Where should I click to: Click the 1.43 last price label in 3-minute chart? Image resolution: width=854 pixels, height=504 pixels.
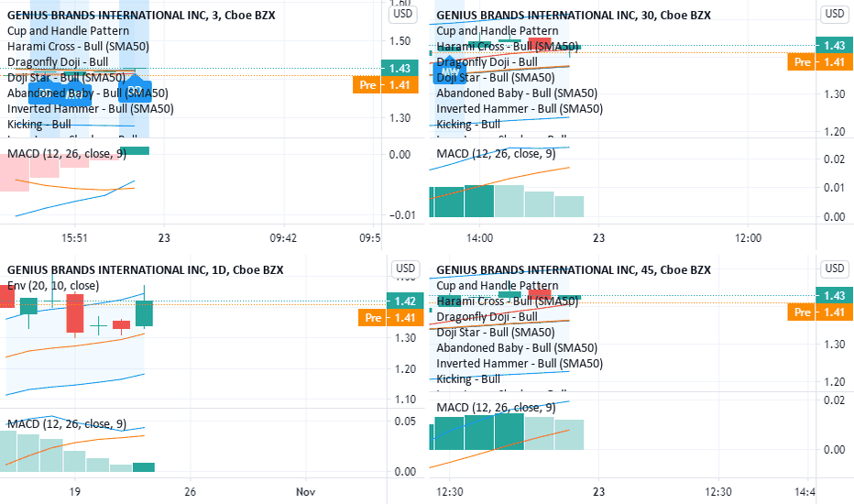coord(400,68)
